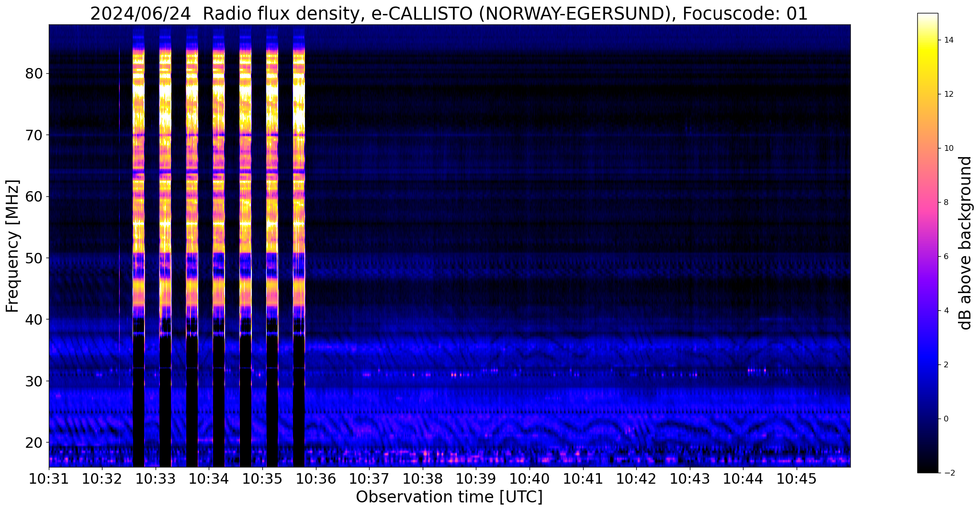The width and height of the screenshot is (980, 511).
Task: Select the 10:42 time tick label
Action: pos(636,479)
